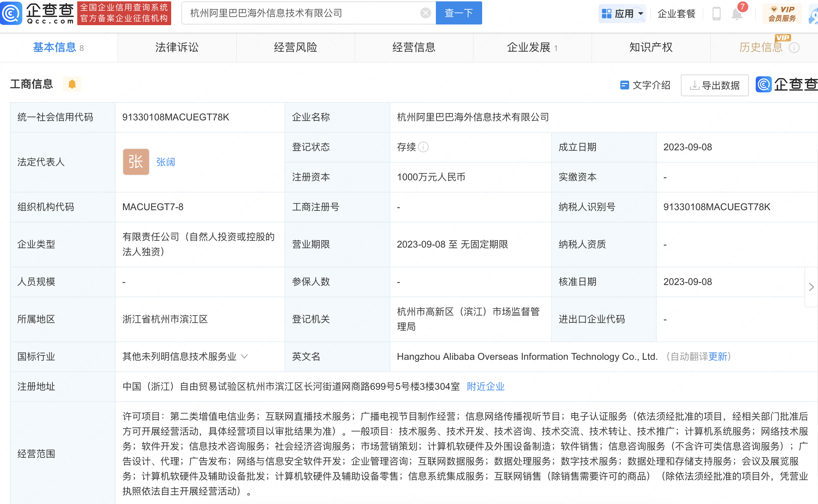
Task: Click the info icon next to 存续
Action: [x=423, y=147]
